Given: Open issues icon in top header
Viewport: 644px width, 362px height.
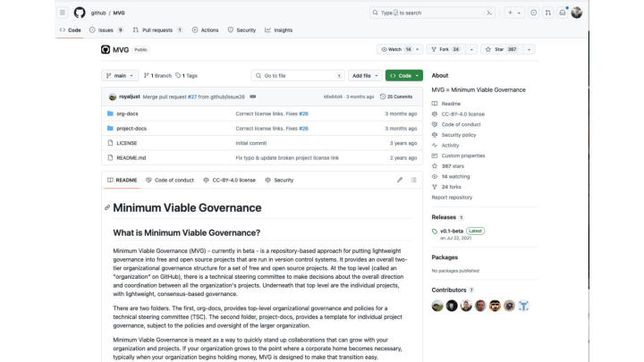Looking at the screenshot, I should click(533, 13).
